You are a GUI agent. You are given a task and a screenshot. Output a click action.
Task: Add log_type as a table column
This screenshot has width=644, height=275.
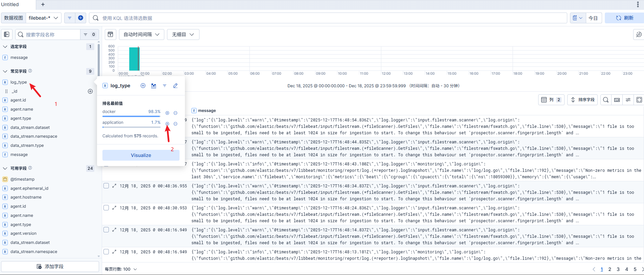click(x=143, y=86)
